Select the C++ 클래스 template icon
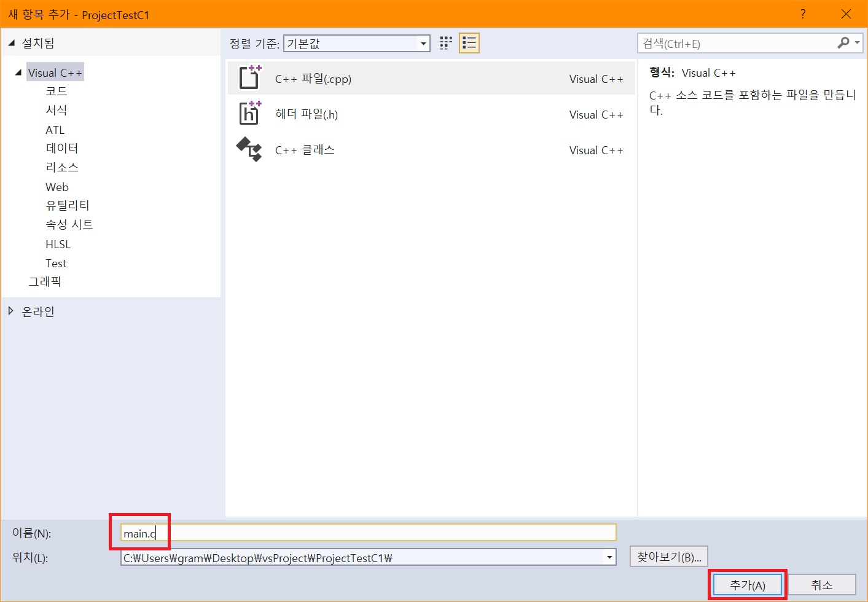This screenshot has height=602, width=868. pyautogui.click(x=249, y=149)
